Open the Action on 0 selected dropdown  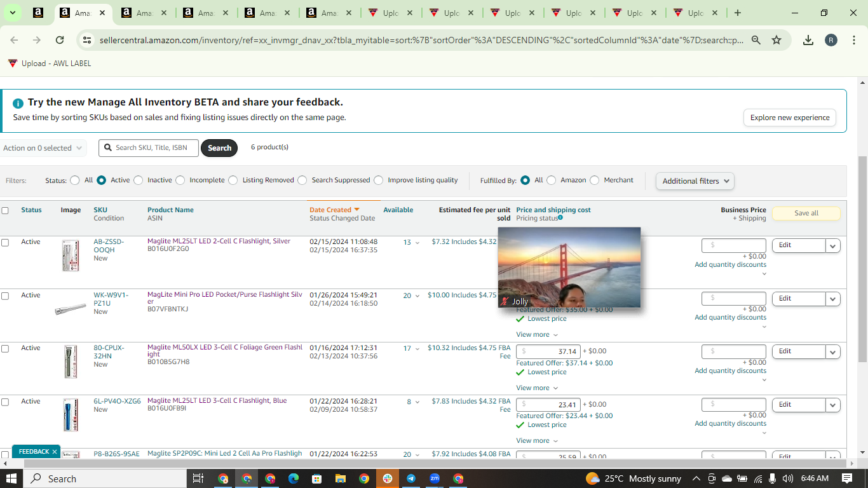click(42, 148)
